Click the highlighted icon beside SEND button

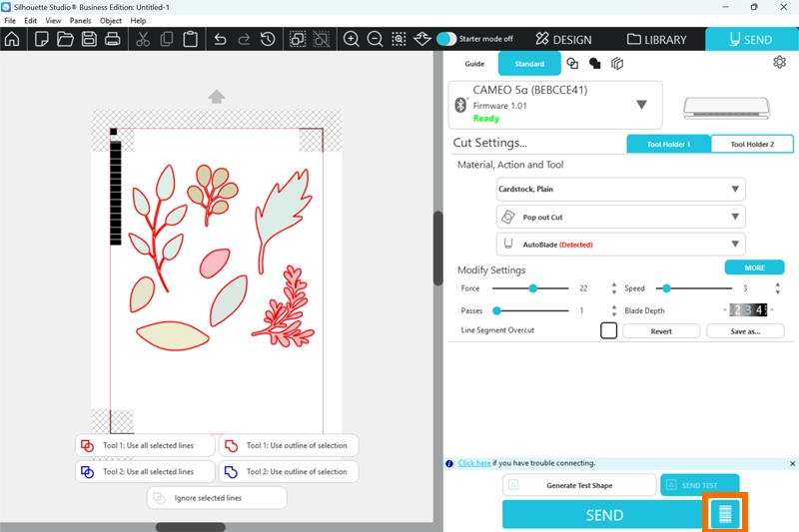click(726, 514)
